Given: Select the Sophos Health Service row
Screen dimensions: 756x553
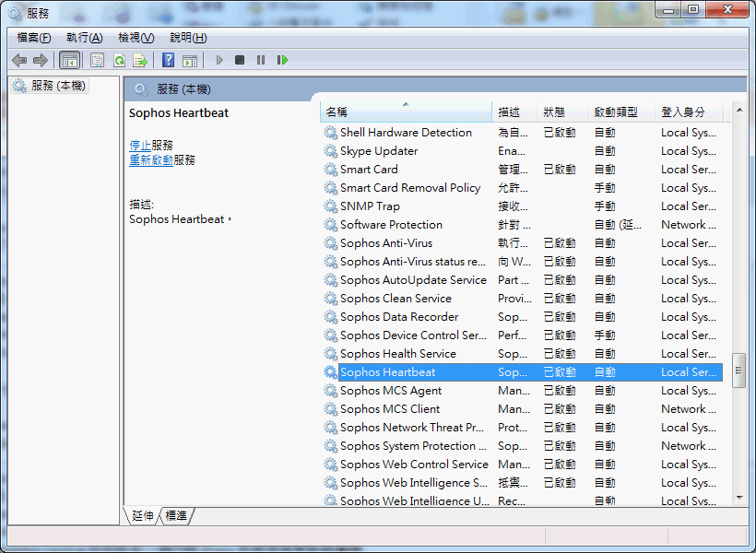Looking at the screenshot, I should [523, 354].
